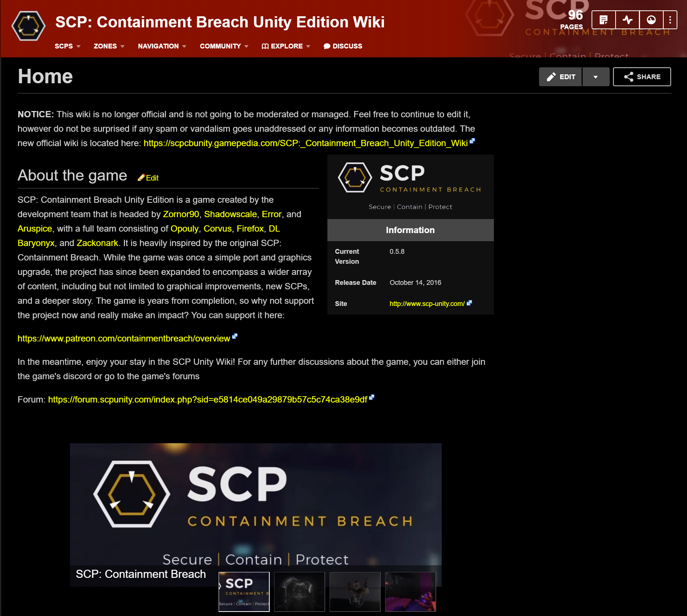The width and height of the screenshot is (687, 616).
Task: Expand the ZONES dropdown menu
Action: pyautogui.click(x=109, y=46)
